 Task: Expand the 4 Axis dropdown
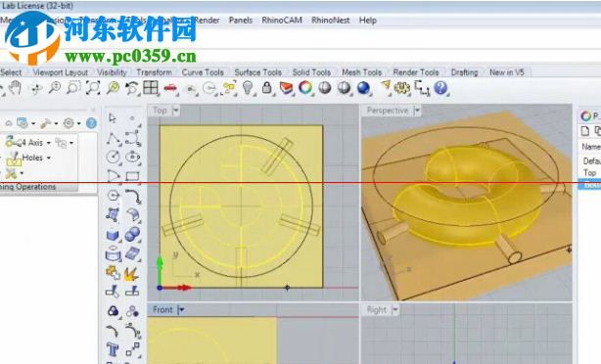coord(49,143)
